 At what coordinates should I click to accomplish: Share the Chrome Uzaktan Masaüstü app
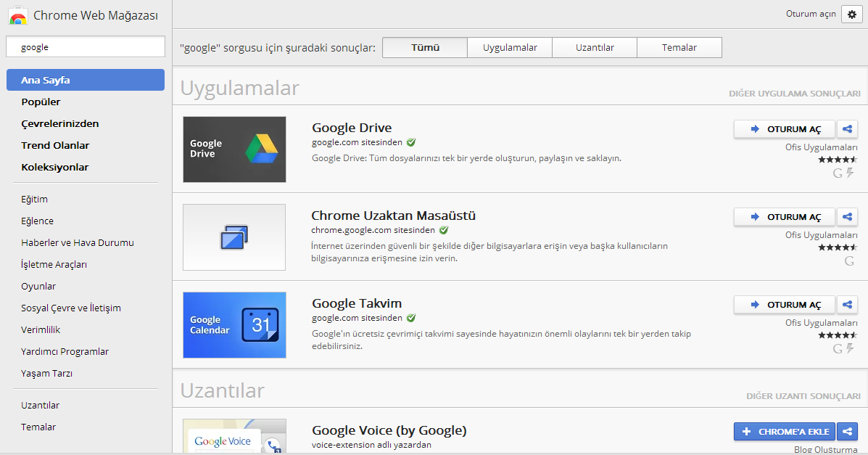click(x=847, y=216)
